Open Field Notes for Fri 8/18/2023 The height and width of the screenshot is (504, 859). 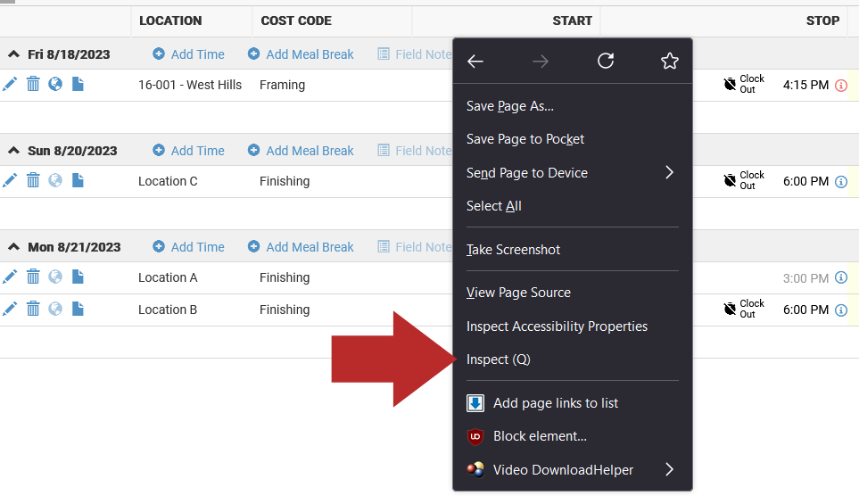(x=415, y=54)
